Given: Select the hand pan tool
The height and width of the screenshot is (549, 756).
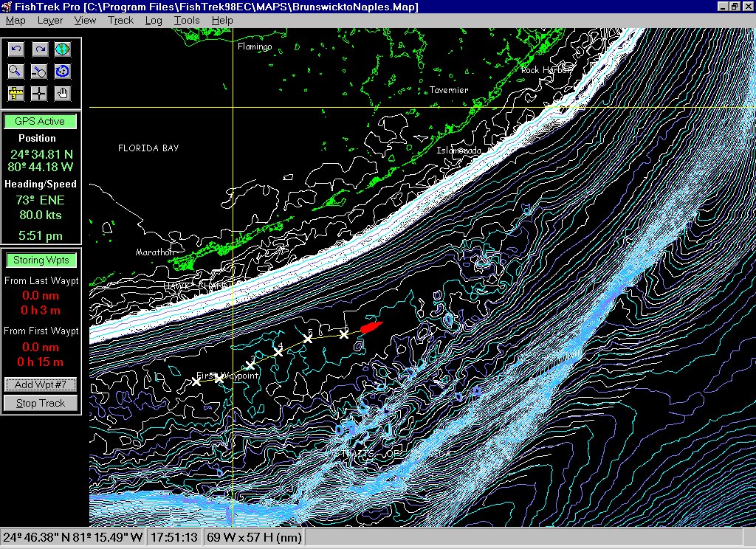Looking at the screenshot, I should pos(63,94).
